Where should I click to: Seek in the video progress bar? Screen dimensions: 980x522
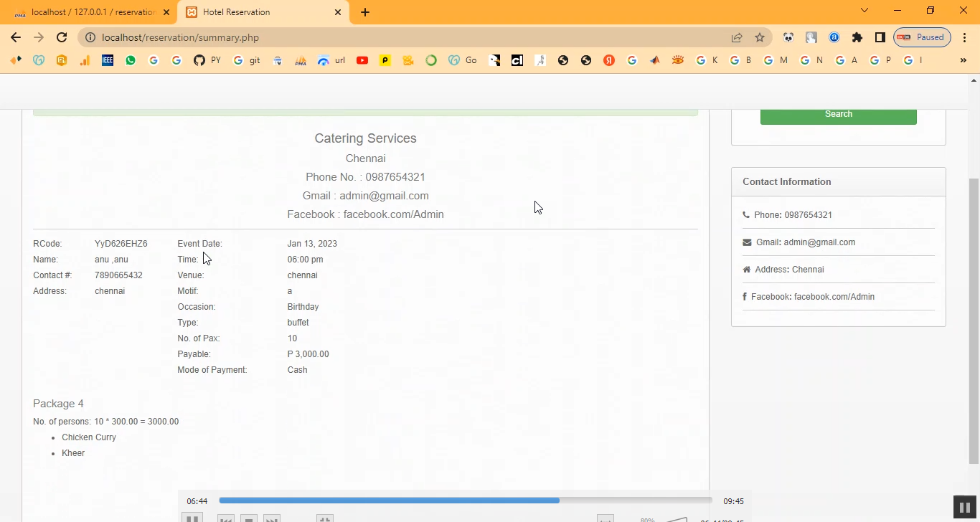pos(465,500)
